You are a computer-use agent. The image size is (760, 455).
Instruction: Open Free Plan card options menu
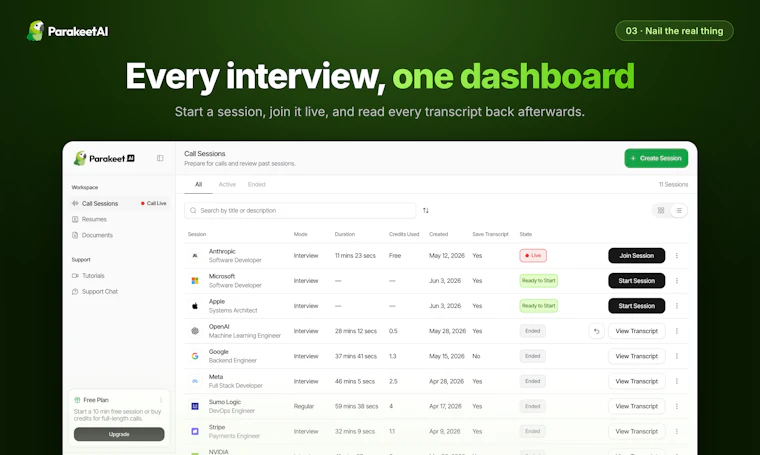(161, 400)
